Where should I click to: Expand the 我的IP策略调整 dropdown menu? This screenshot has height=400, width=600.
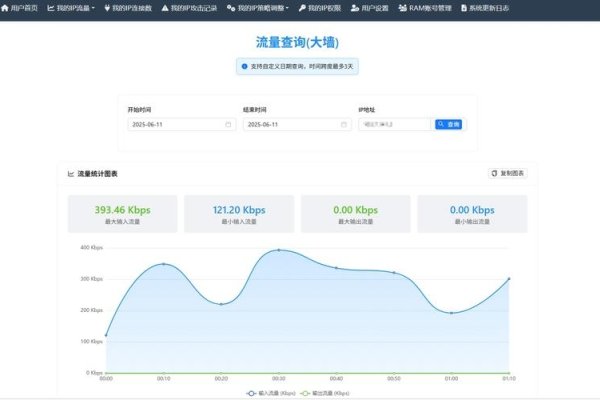coord(258,8)
